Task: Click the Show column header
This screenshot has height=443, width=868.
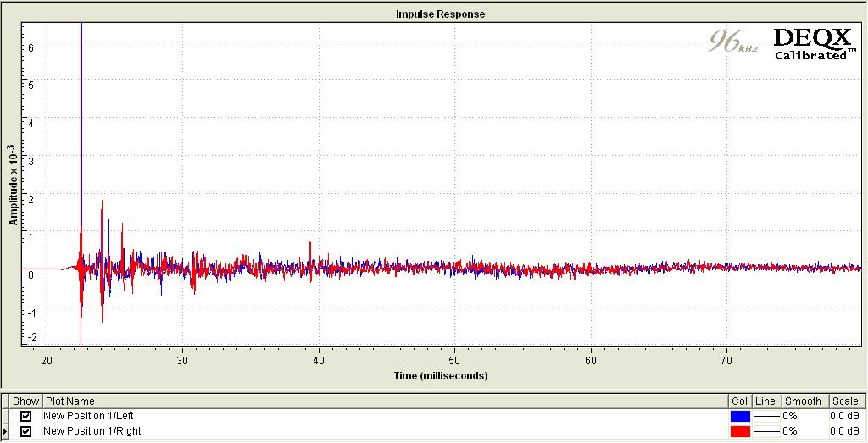Action: (25, 401)
